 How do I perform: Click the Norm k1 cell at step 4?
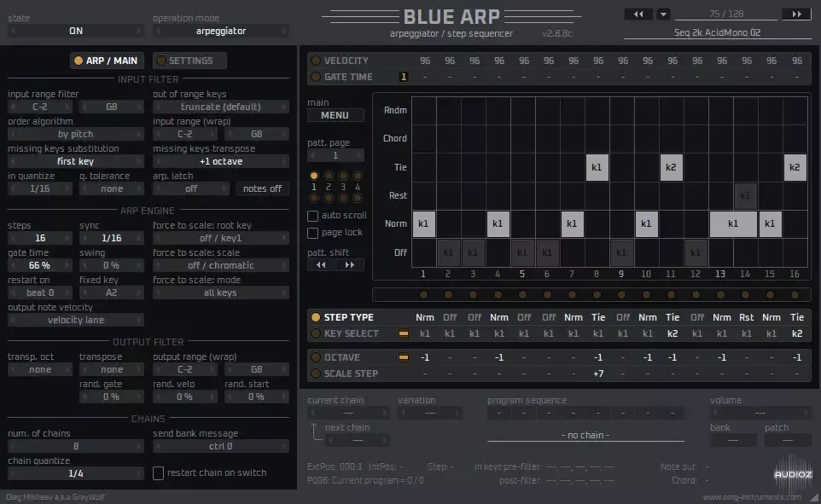click(498, 224)
